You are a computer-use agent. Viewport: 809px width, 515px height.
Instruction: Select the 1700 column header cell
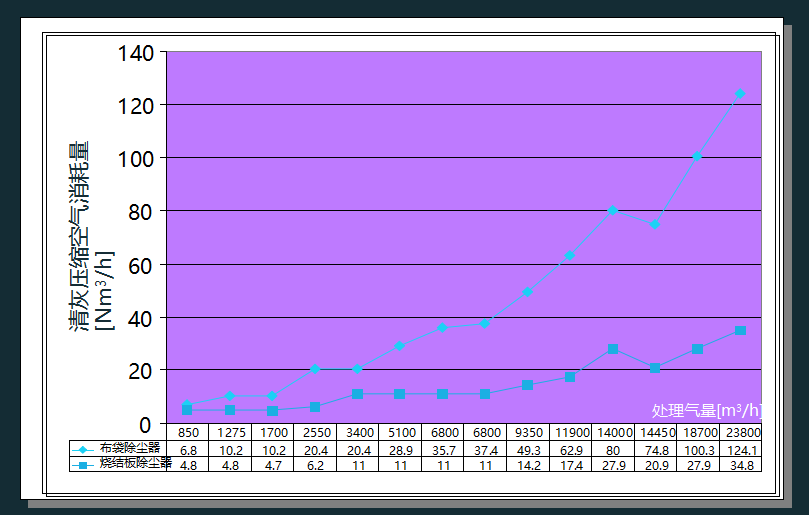(273, 432)
